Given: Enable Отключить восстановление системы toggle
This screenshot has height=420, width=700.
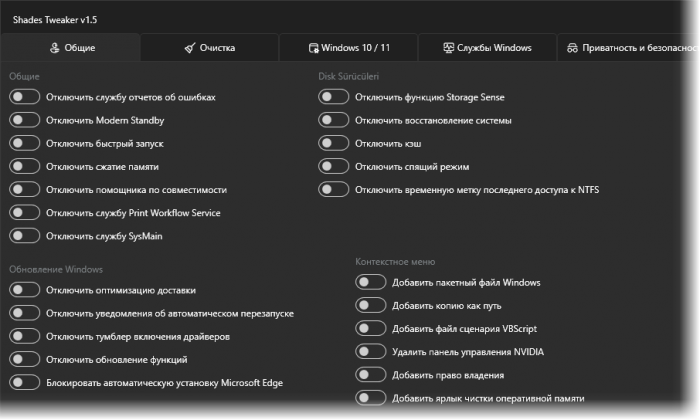Looking at the screenshot, I should [333, 120].
